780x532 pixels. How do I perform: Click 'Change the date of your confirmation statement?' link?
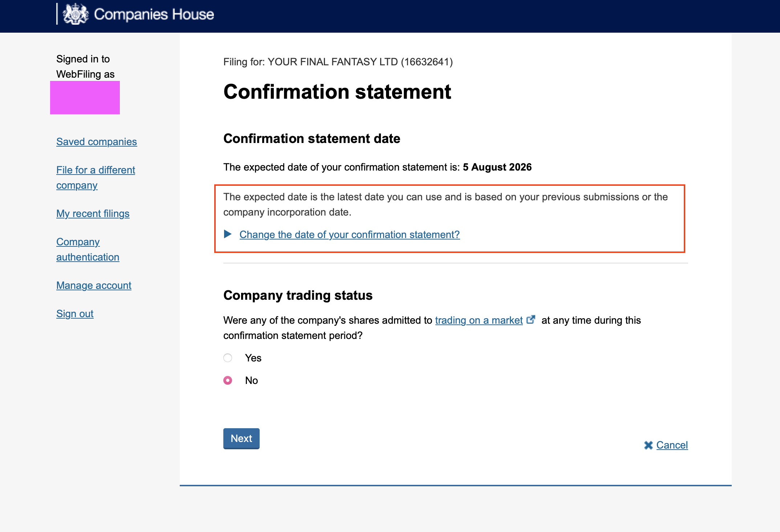[x=349, y=234]
